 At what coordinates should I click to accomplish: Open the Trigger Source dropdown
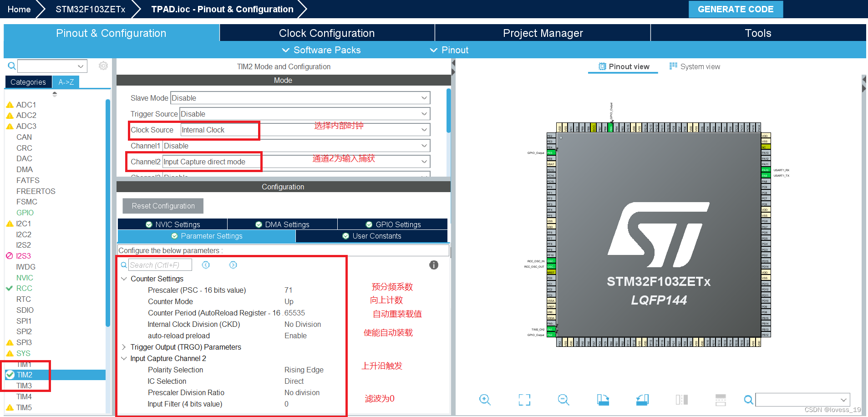305,114
